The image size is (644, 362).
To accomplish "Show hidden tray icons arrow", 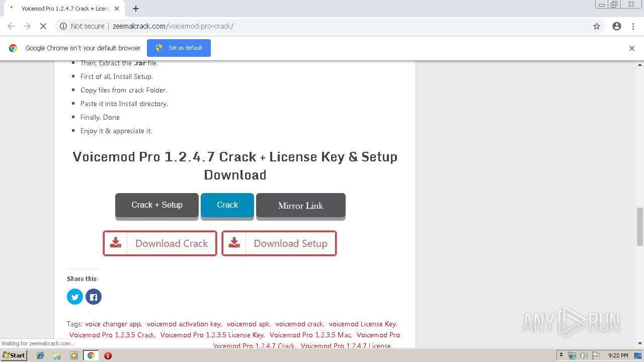I will (561, 355).
